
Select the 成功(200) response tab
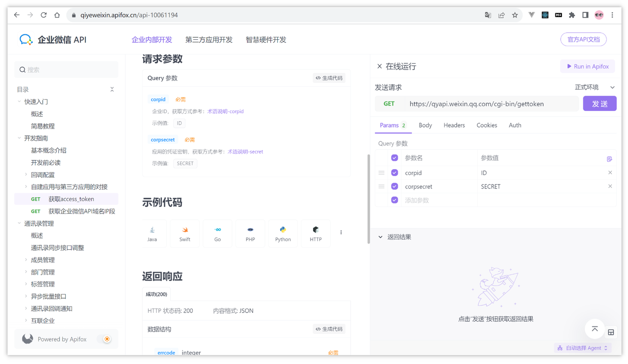[157, 294]
